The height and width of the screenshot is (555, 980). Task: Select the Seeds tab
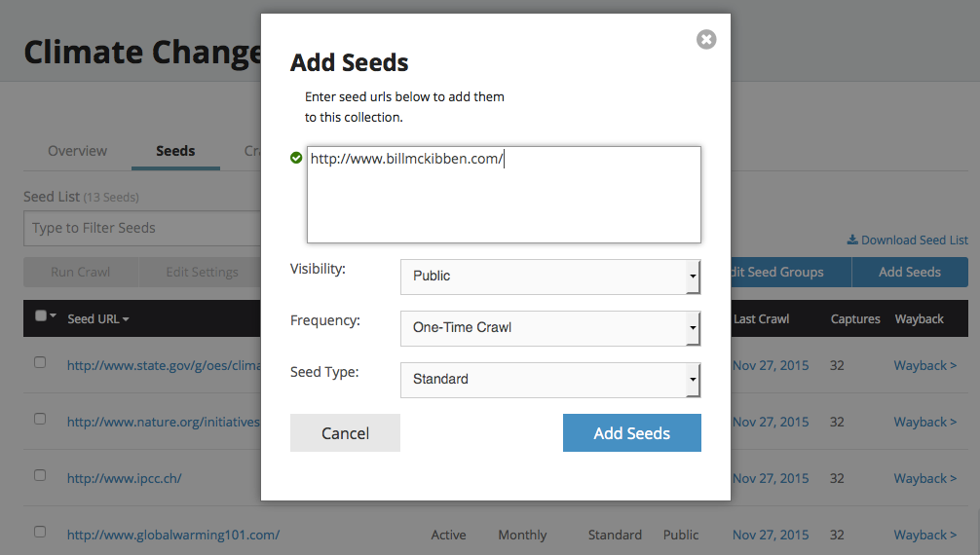pyautogui.click(x=175, y=151)
